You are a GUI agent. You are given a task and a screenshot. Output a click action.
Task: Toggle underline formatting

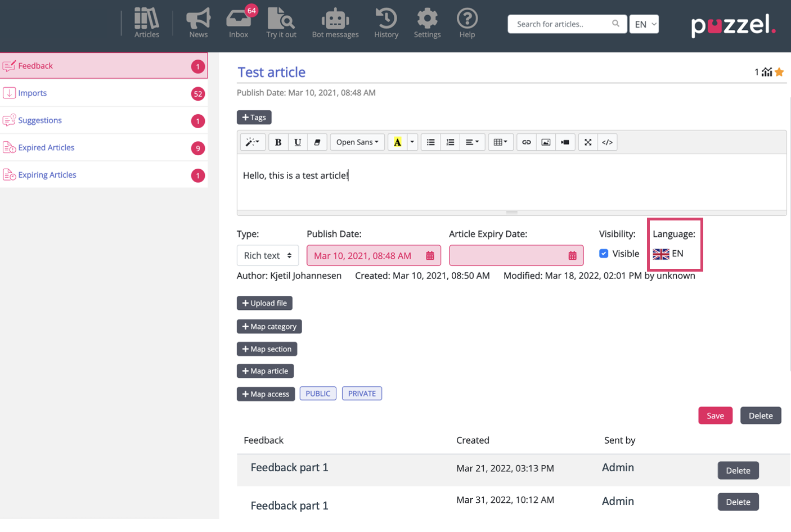click(x=298, y=142)
